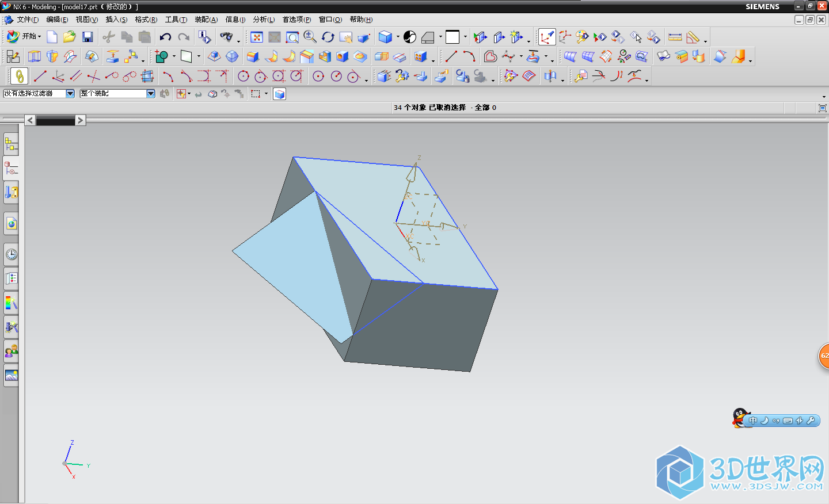Click the right scroll arrow above sidebar

tap(81, 120)
